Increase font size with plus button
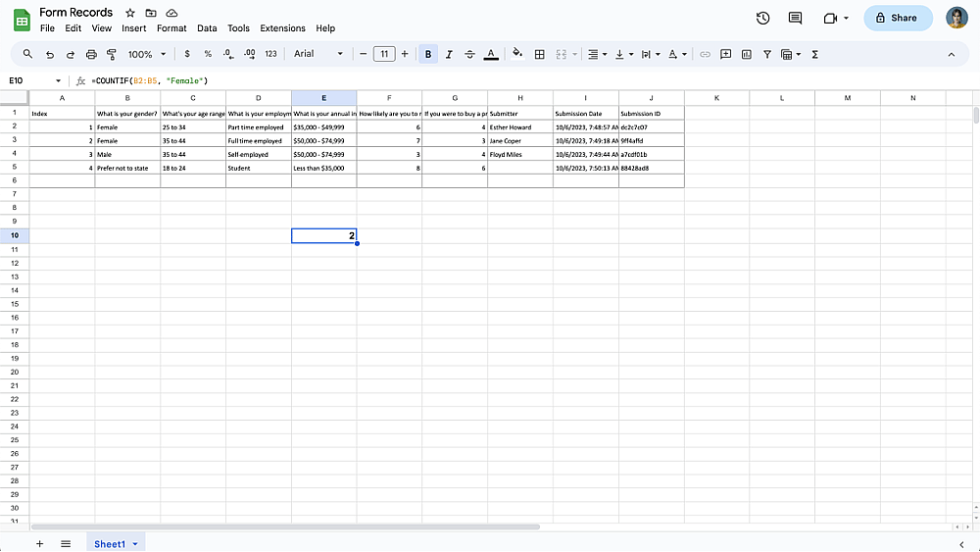The height and width of the screenshot is (552, 980). (x=405, y=54)
